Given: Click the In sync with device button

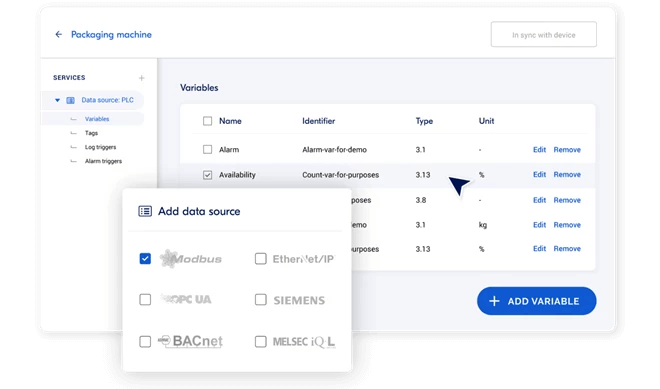Looking at the screenshot, I should 543,35.
